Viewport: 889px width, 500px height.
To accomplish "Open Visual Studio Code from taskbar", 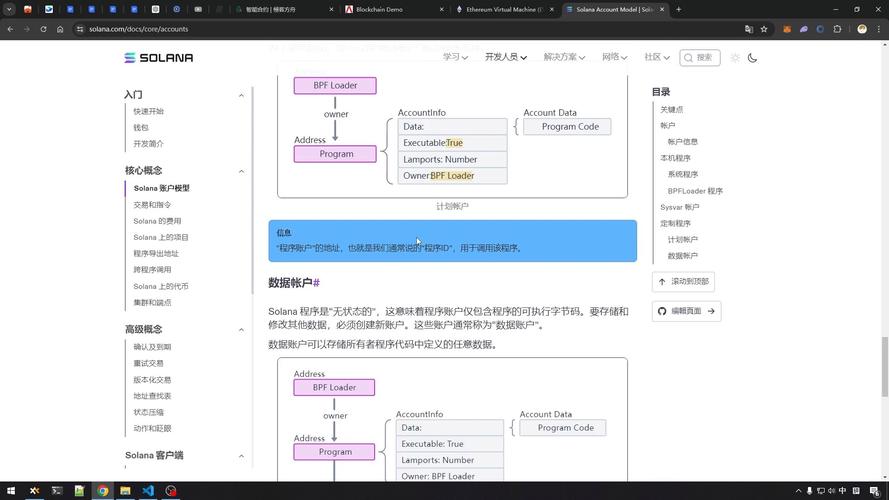I will click(x=148, y=491).
